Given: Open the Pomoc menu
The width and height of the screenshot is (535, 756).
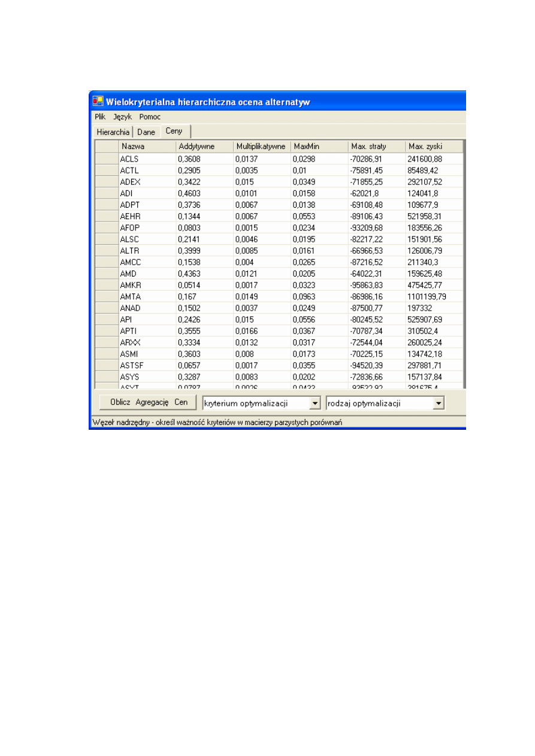Looking at the screenshot, I should [x=150, y=117].
